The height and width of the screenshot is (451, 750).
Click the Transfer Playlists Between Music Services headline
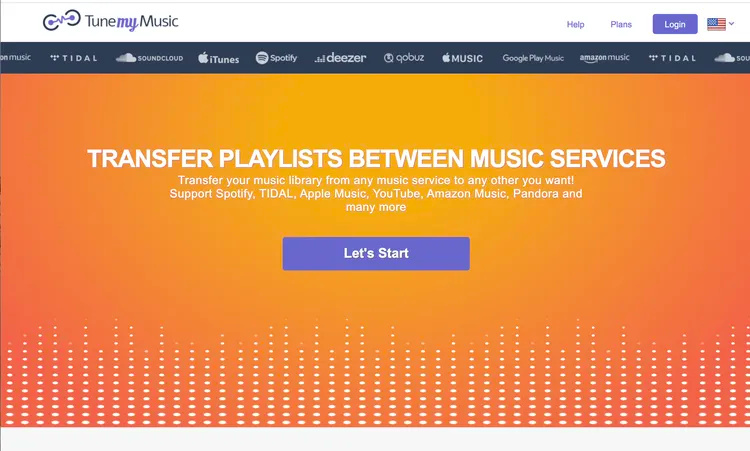[376, 158]
